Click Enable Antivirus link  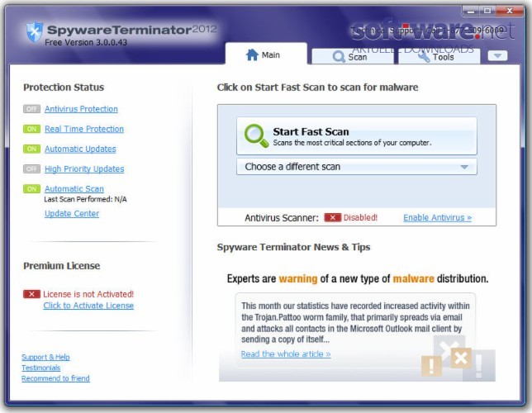437,217
